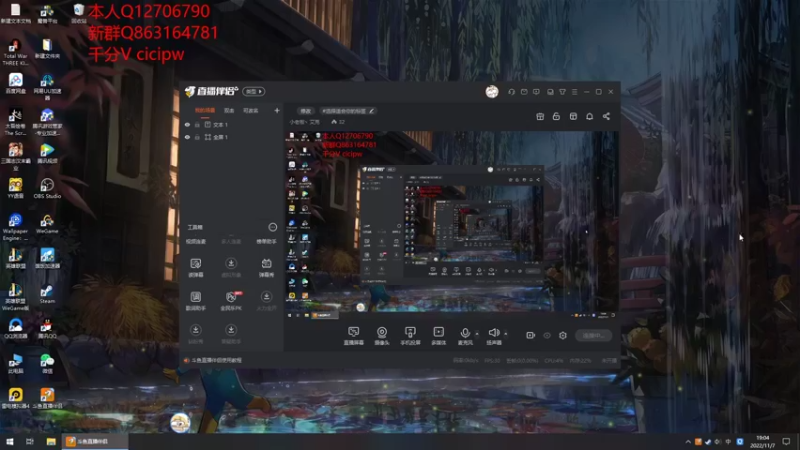The height and width of the screenshot is (450, 800).
Task: Expand microphone volume arrow
Action: (477, 334)
